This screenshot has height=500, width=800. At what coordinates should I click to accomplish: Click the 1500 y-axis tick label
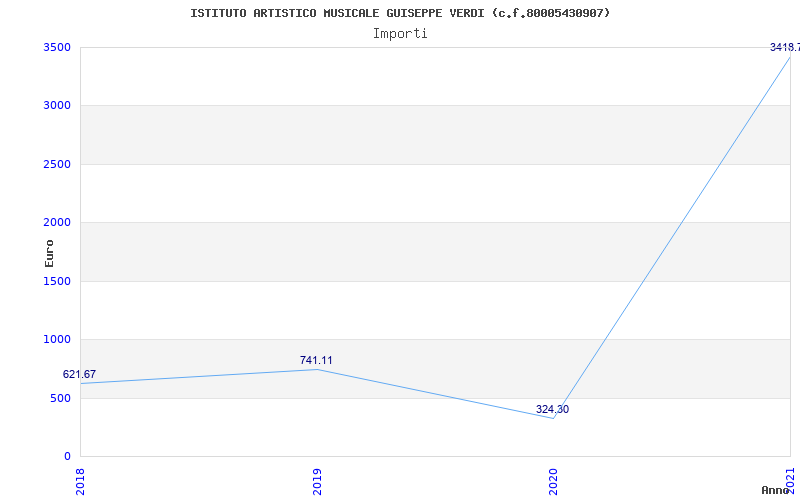[57, 281]
